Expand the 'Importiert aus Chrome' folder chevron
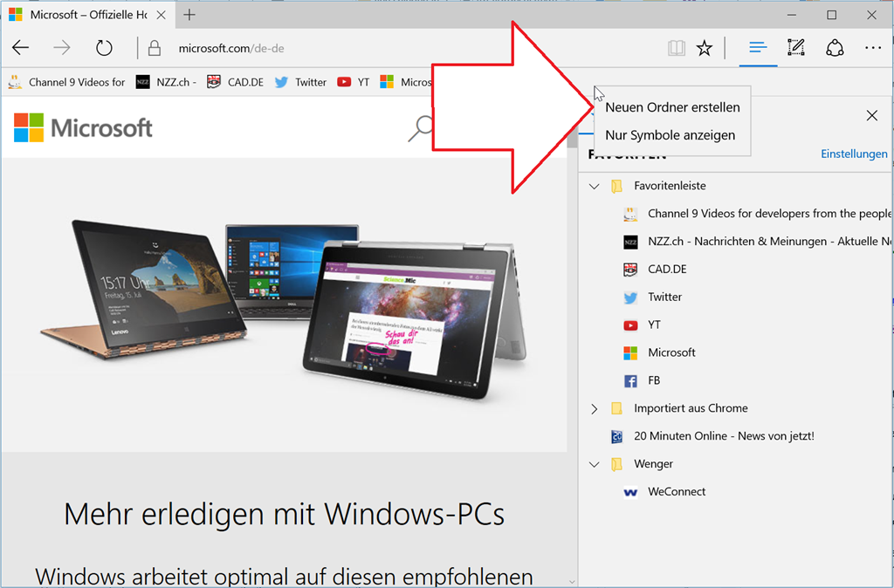894x588 pixels. point(594,408)
